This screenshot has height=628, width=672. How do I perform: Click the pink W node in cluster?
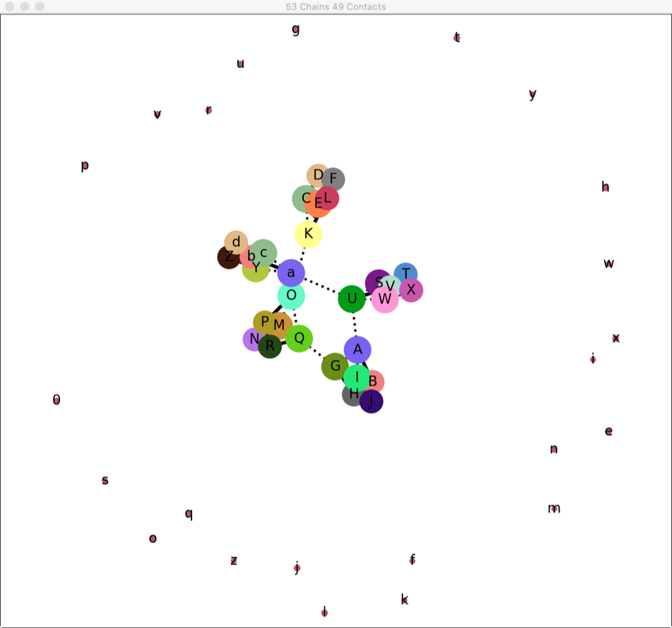(x=384, y=301)
